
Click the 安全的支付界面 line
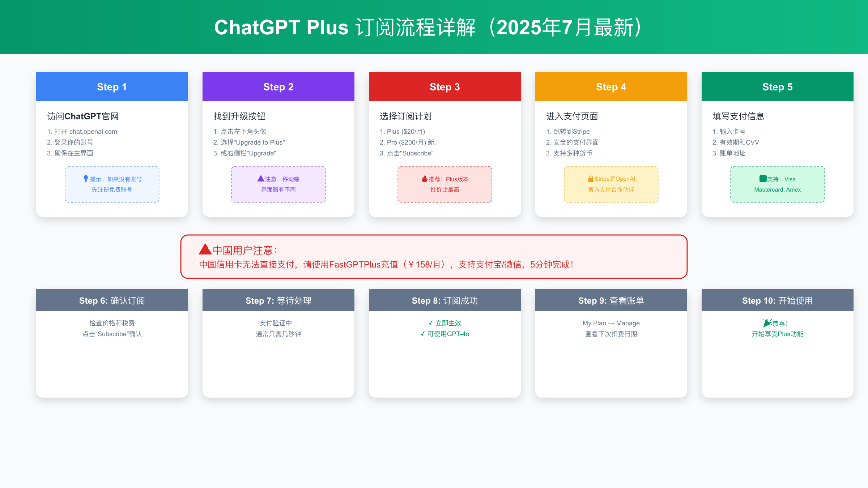pyautogui.click(x=573, y=142)
